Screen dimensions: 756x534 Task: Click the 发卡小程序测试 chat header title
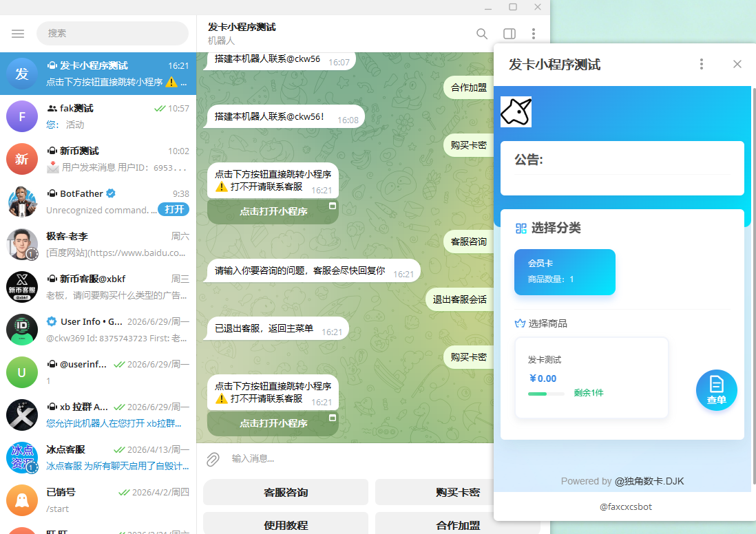[242, 27]
